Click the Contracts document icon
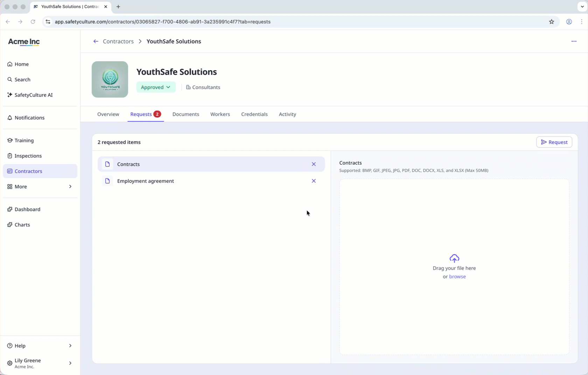Screen dimensions: 588x375 click(x=107, y=164)
